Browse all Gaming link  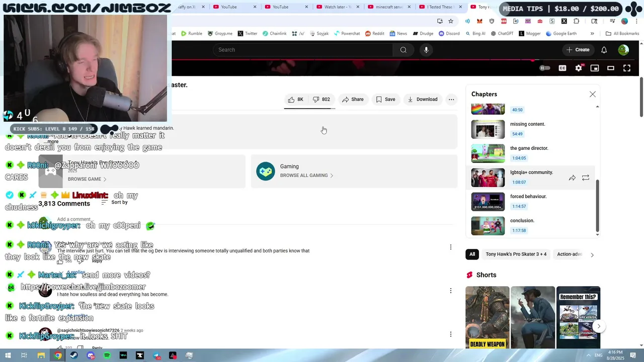[306, 175]
